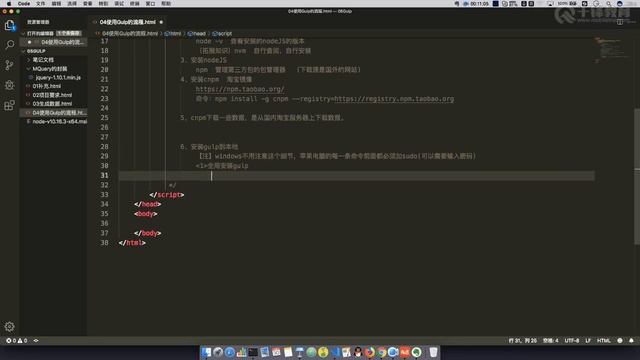Change indentation via 空格: 4 status item
This screenshot has width=640, height=360.
click(x=551, y=340)
